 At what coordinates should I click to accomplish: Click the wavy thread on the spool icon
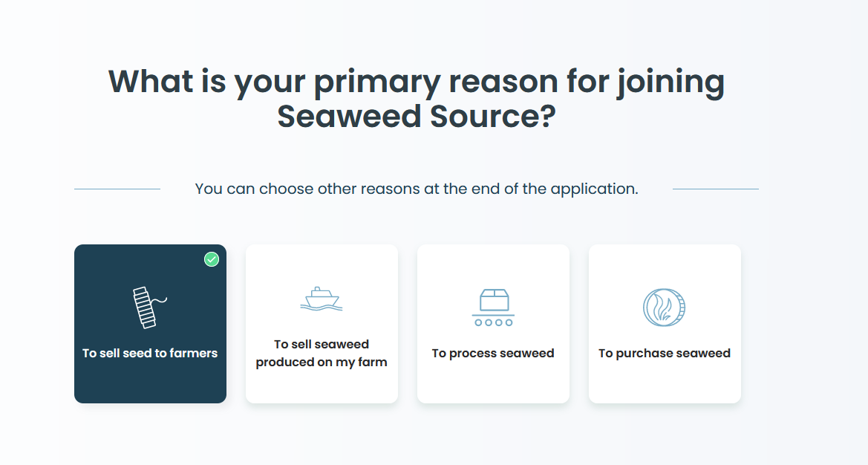tap(160, 300)
